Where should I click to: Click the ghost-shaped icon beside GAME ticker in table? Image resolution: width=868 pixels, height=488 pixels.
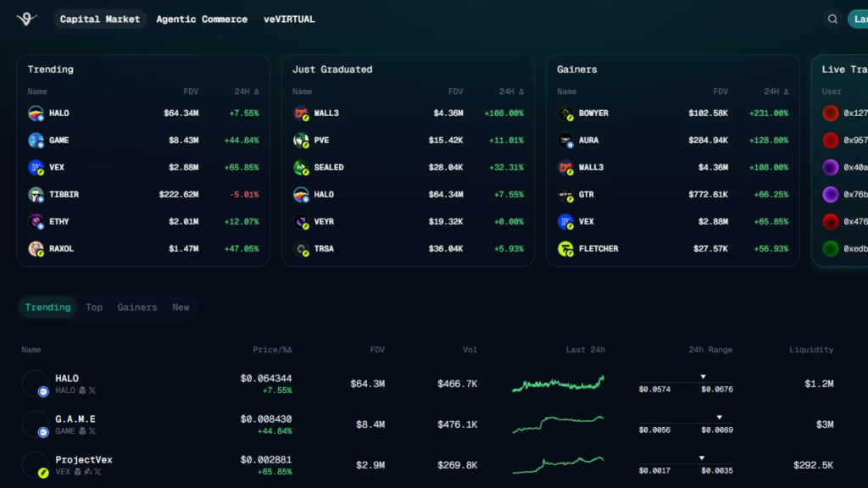pos(82,431)
